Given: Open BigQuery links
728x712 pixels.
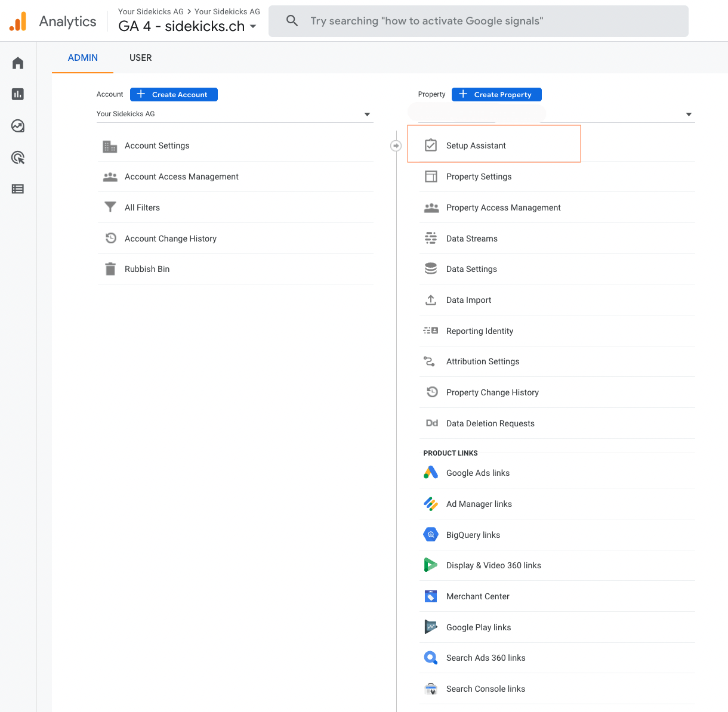Looking at the screenshot, I should click(557, 535).
